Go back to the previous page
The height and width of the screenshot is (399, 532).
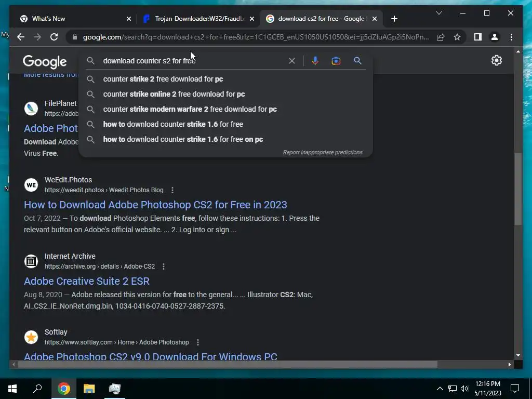click(21, 37)
